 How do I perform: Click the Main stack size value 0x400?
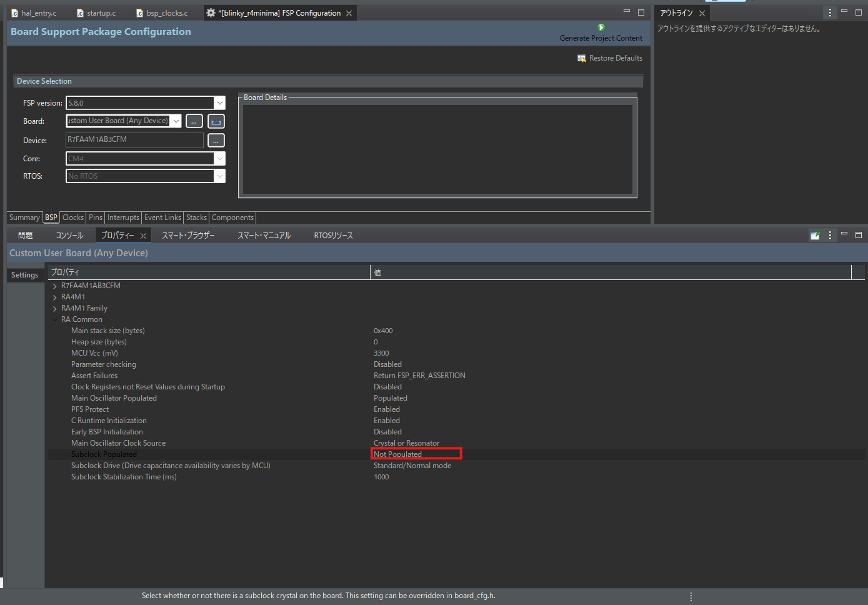pos(383,331)
